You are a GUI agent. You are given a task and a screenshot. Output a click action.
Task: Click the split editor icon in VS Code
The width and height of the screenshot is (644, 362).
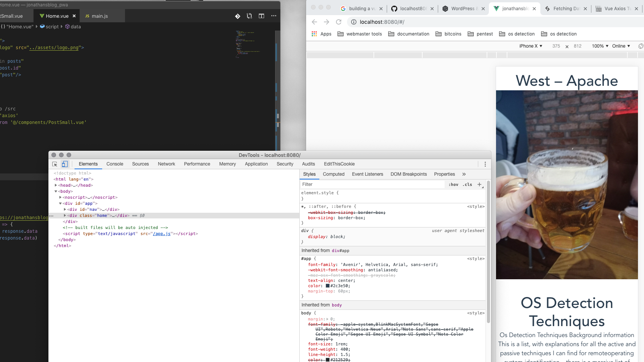261,16
